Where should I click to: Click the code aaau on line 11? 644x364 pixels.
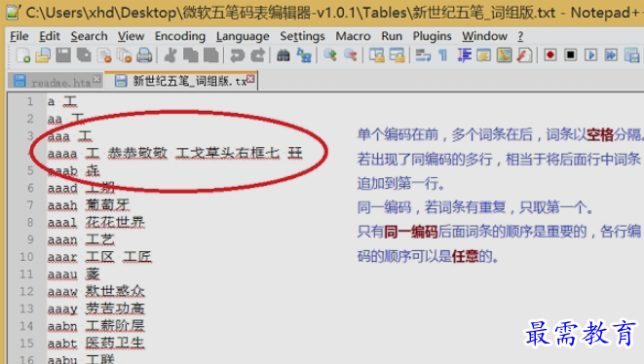(62, 274)
